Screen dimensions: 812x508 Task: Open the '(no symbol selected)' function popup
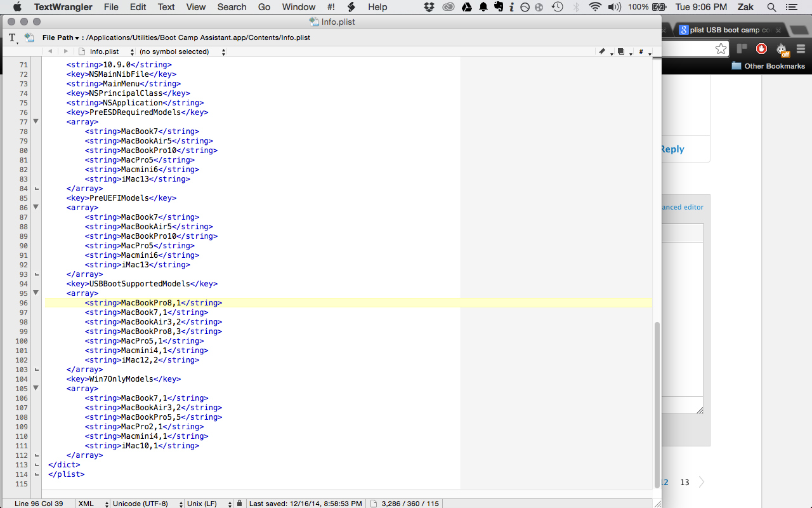click(182, 51)
